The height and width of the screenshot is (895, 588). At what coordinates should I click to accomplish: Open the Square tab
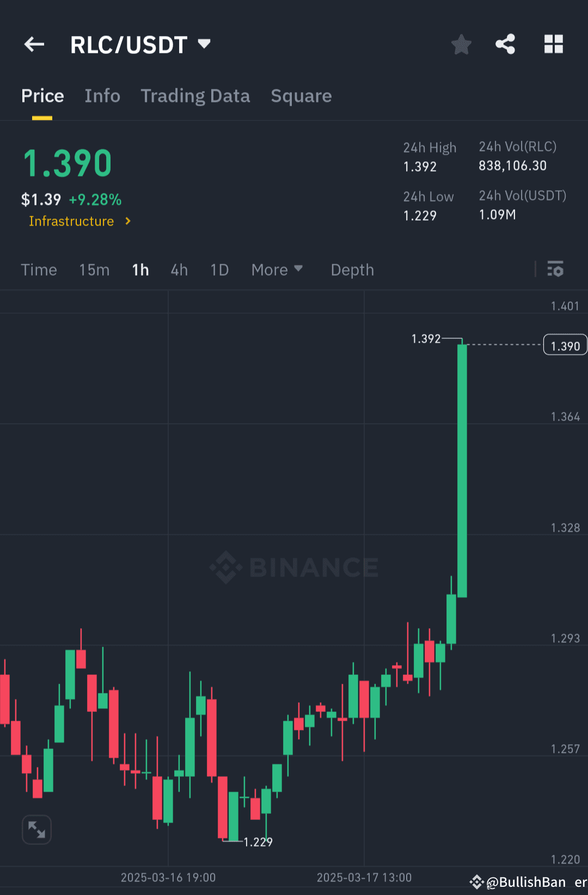[301, 96]
